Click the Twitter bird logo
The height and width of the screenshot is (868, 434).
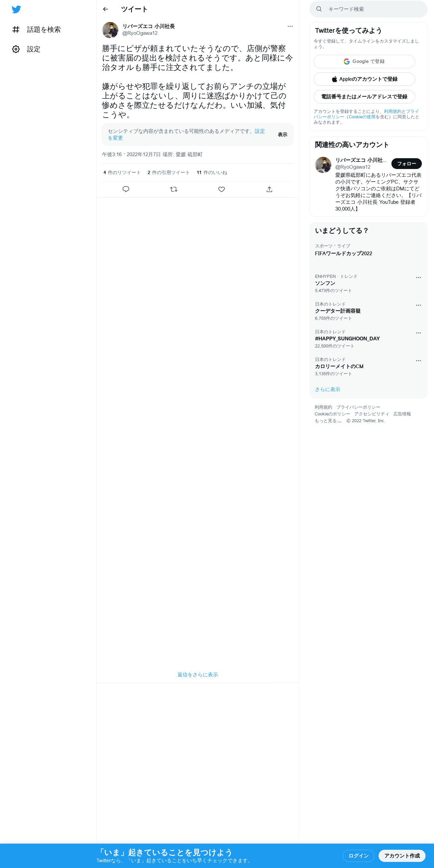tap(16, 9)
